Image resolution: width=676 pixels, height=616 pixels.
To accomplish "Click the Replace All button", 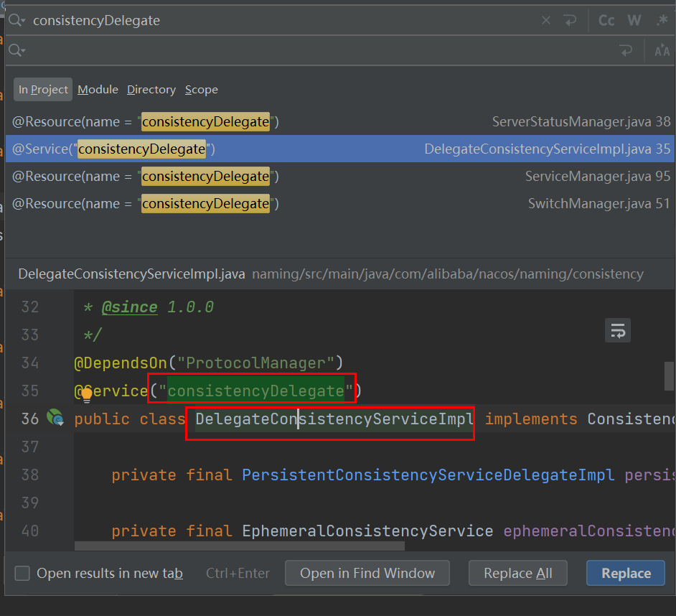I will (x=518, y=573).
